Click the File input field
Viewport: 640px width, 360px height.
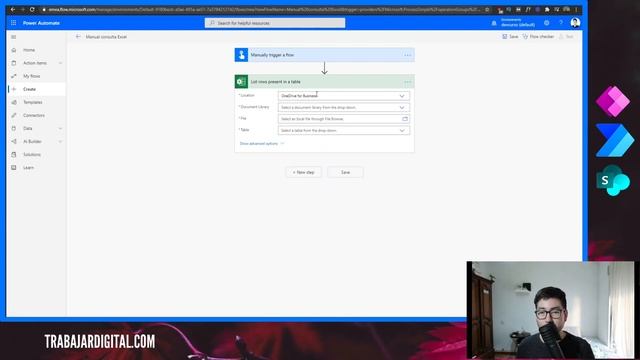(344, 119)
